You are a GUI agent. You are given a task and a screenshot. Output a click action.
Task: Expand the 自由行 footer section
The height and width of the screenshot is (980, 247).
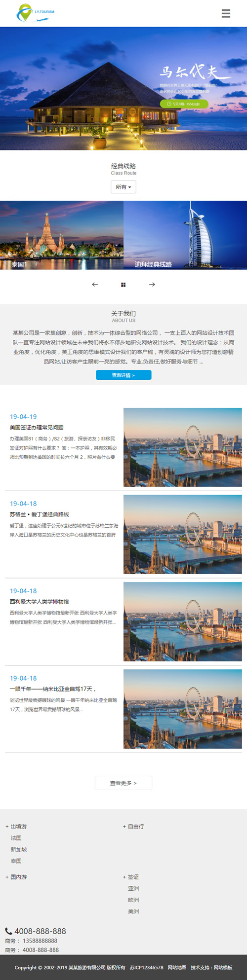tap(133, 826)
